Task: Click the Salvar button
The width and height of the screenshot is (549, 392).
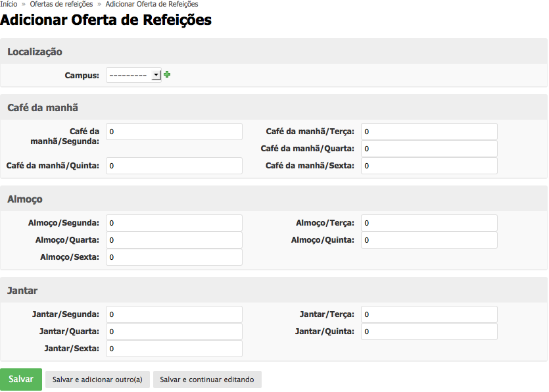Action: tap(20, 379)
